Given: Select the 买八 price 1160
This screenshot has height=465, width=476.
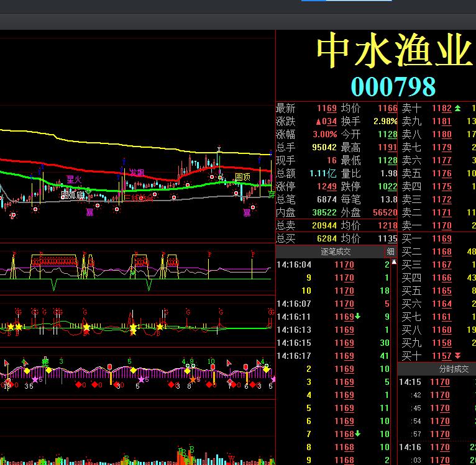Looking at the screenshot, I should [x=442, y=330].
